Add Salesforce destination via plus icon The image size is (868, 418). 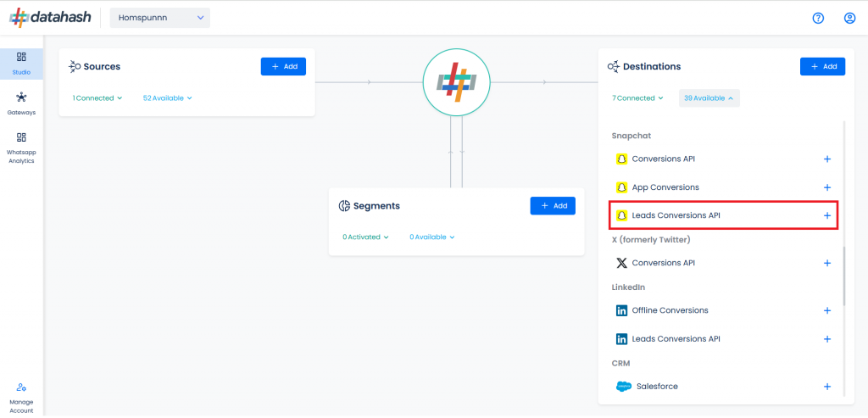[827, 387]
